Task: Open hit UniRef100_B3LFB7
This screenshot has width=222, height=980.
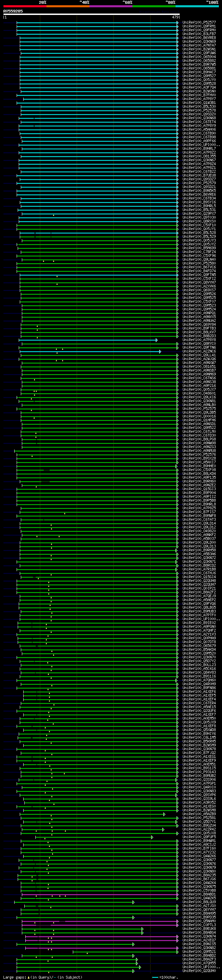Action: 199,34
